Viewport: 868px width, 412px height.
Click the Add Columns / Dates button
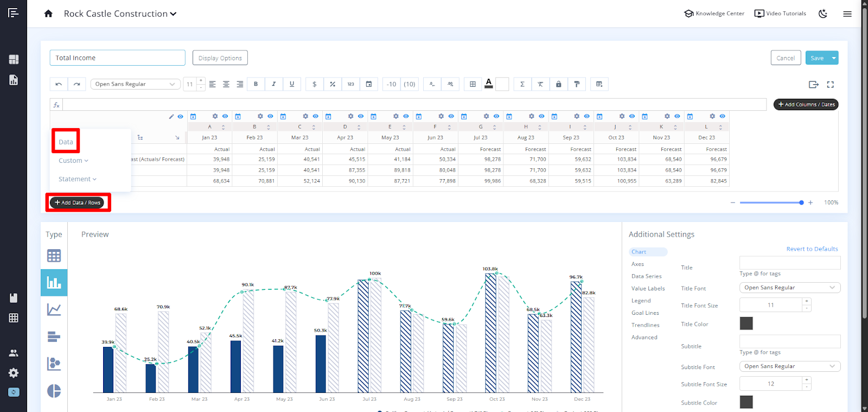(806, 104)
